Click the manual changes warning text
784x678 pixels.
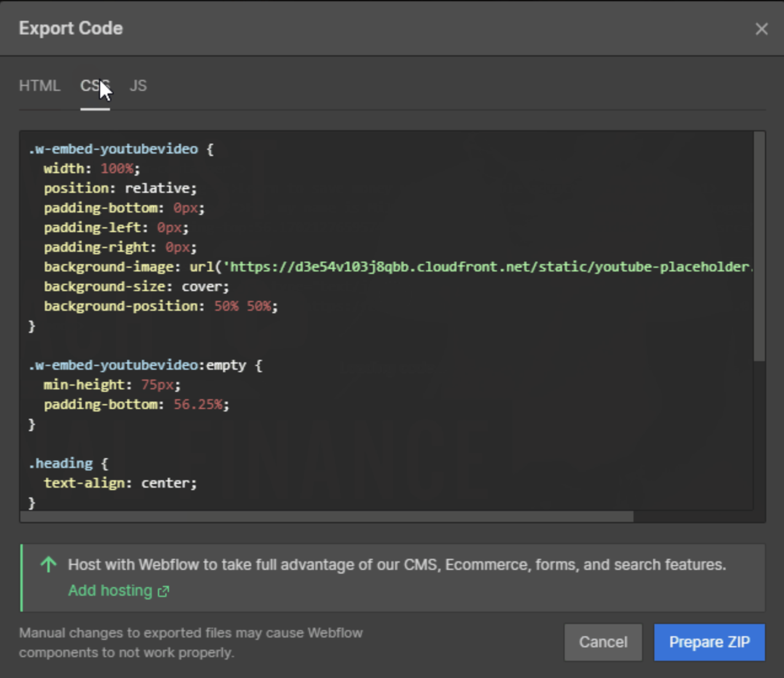tap(190, 642)
